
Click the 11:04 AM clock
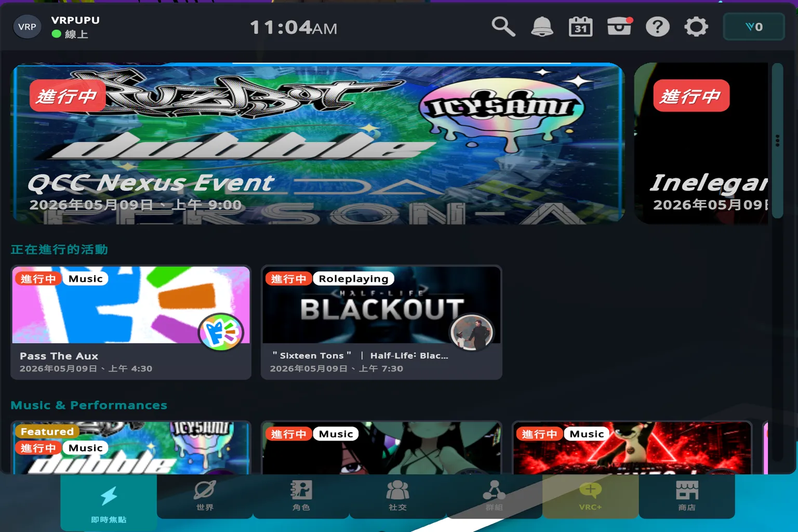point(294,28)
